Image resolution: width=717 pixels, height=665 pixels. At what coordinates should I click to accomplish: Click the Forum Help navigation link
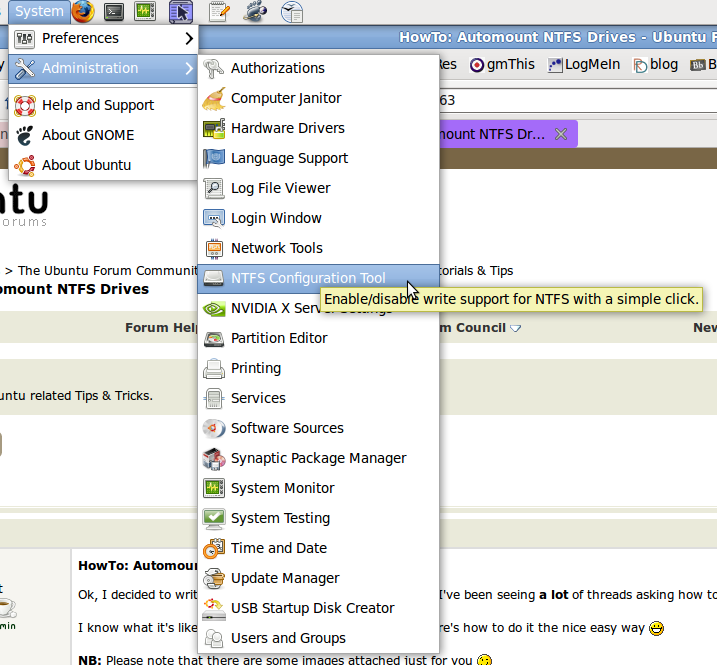tap(161, 328)
